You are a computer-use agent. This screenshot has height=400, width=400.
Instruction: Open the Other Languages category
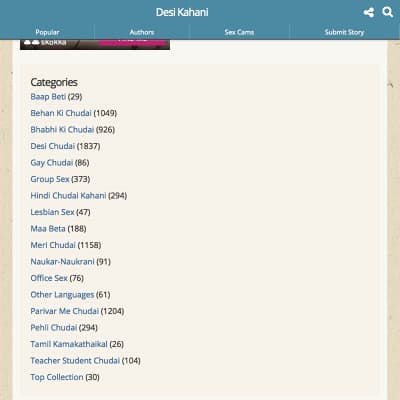62,295
